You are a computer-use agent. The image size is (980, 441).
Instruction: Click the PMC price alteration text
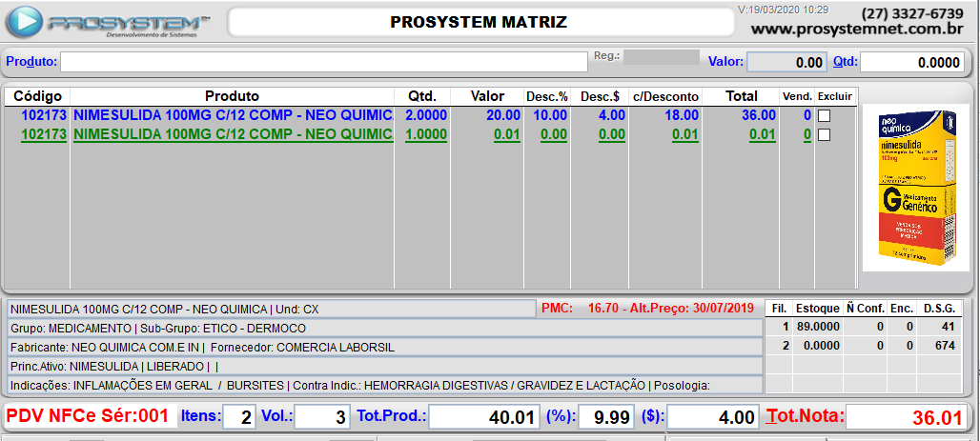(x=649, y=308)
